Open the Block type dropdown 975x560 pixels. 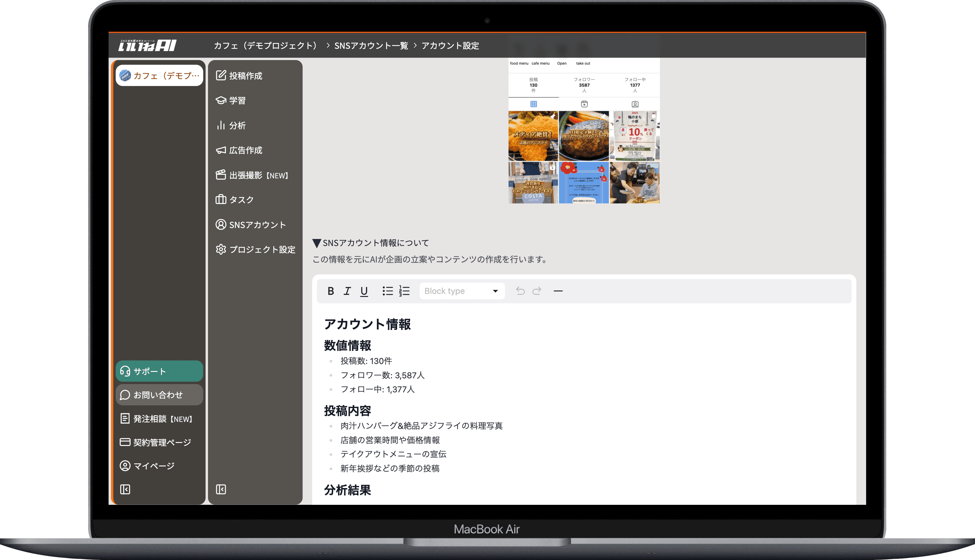461,291
